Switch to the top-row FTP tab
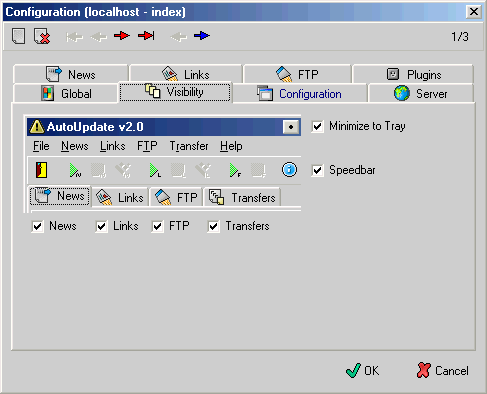Image resolution: width=487 pixels, height=394 pixels. (297, 74)
